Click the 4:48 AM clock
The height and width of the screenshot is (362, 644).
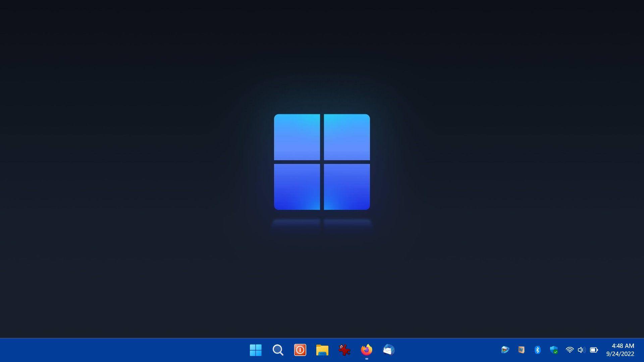tap(623, 346)
